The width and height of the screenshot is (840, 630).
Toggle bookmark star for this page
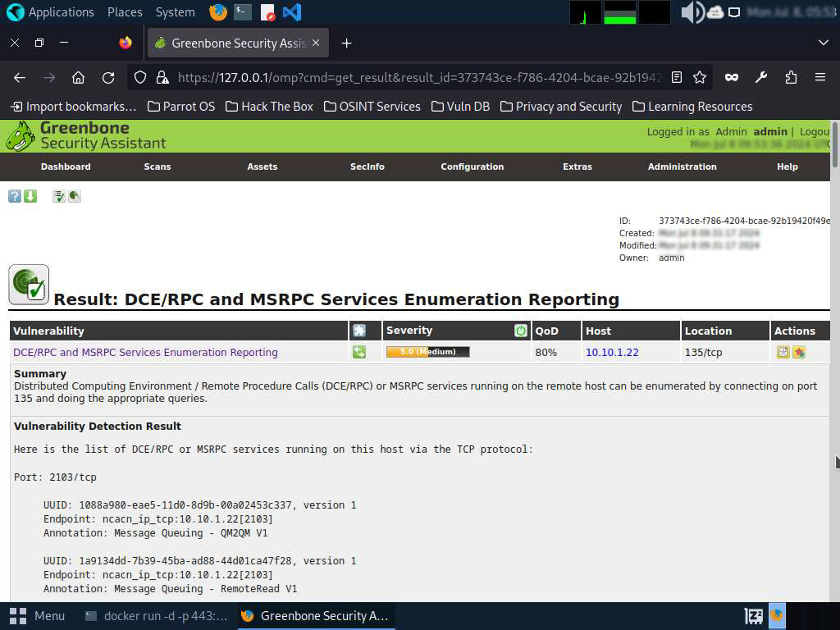(700, 77)
